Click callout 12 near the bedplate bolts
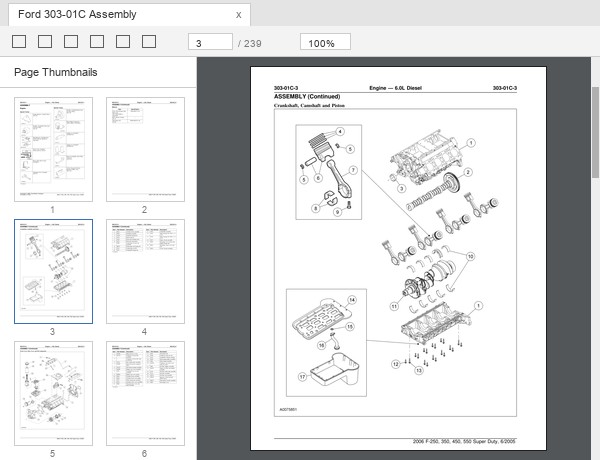 [396, 364]
